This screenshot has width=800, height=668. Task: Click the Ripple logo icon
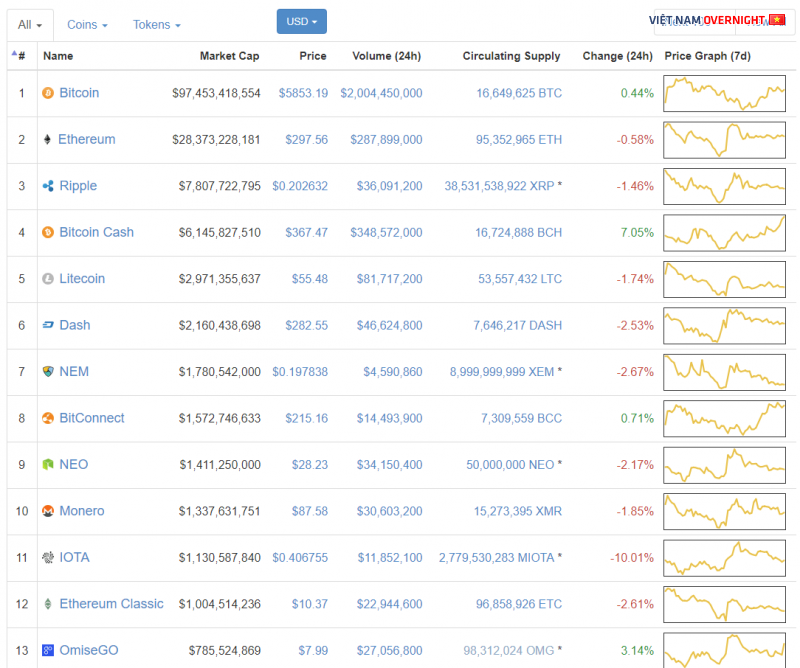pos(48,186)
